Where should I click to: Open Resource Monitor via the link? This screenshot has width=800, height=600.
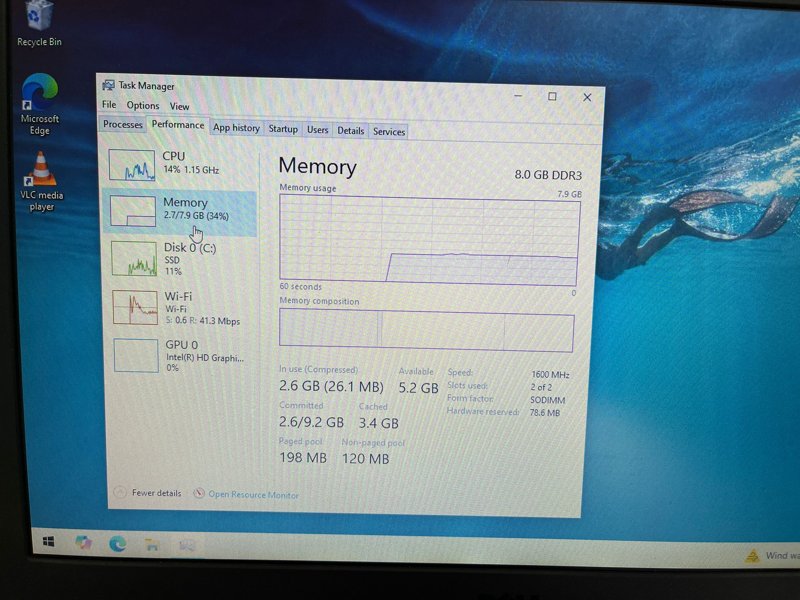click(252, 494)
